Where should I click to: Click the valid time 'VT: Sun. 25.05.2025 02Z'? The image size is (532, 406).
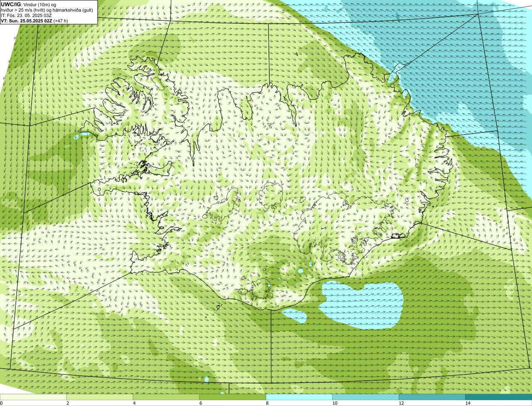(x=27, y=21)
